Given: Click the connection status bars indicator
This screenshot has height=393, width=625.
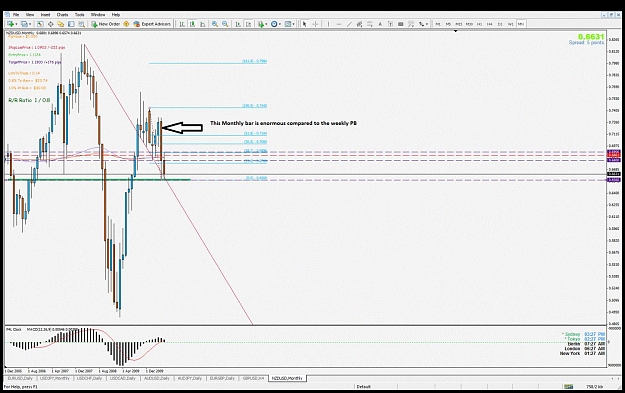Looking at the screenshot, I should coord(569,387).
